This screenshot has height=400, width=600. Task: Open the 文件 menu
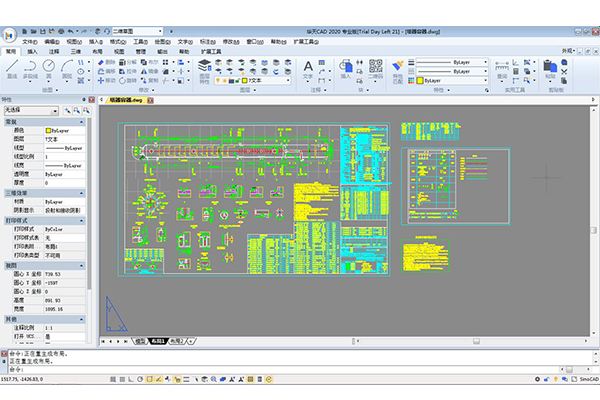(x=29, y=42)
